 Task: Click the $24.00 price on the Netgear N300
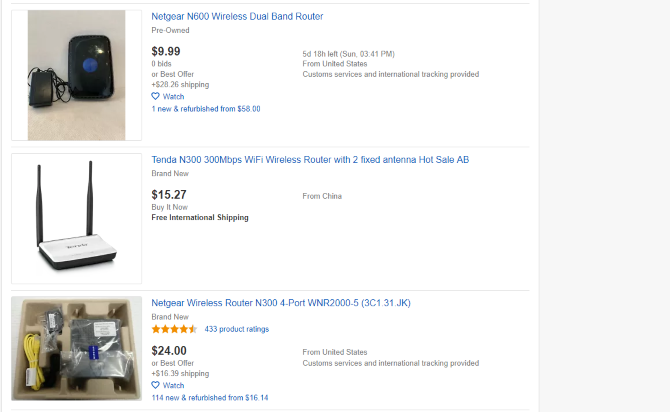(x=169, y=351)
